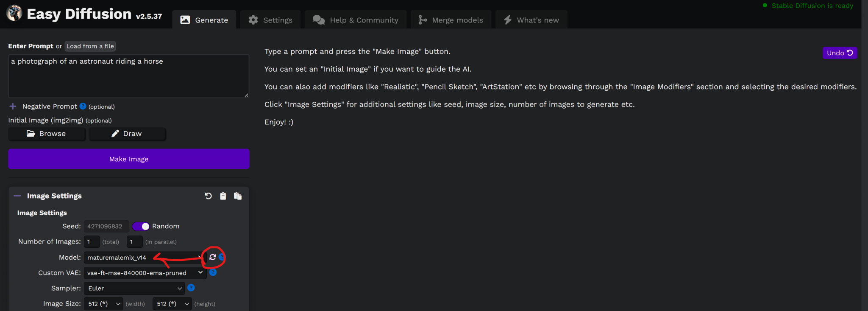Viewport: 868px width, 311px height.
Task: Open help tooltip next to Model dropdown
Action: pyautogui.click(x=221, y=257)
